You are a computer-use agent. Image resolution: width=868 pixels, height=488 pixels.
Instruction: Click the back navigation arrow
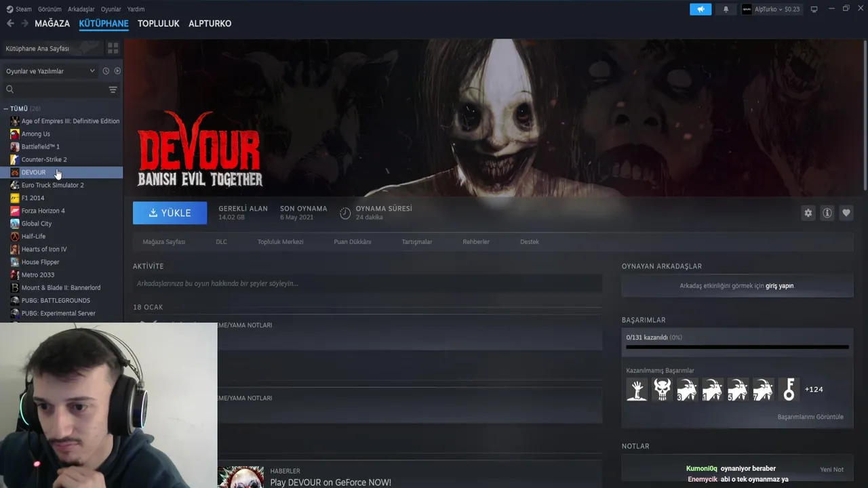coord(10,23)
